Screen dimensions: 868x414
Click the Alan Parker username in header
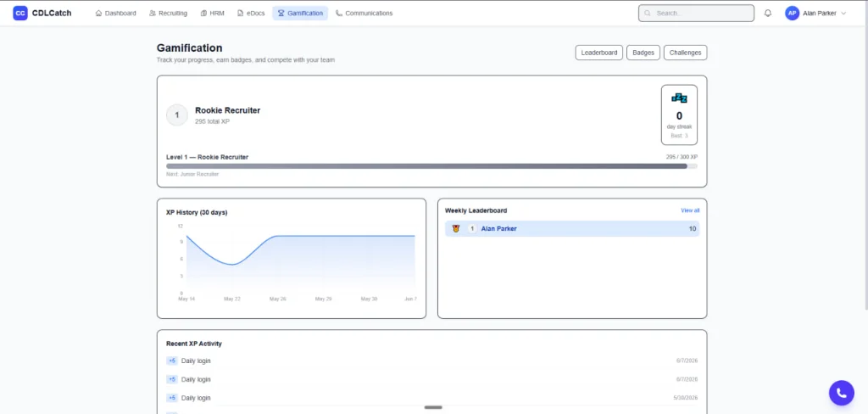820,14
